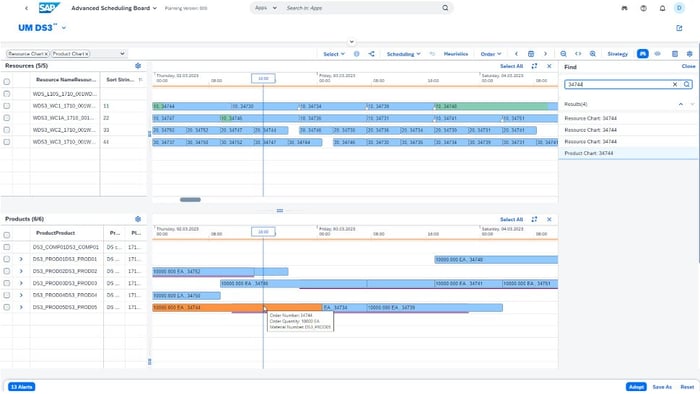The width and height of the screenshot is (700, 394).
Task: Click the Resource chart horizontal scrollbar thumb
Action: tap(190, 199)
